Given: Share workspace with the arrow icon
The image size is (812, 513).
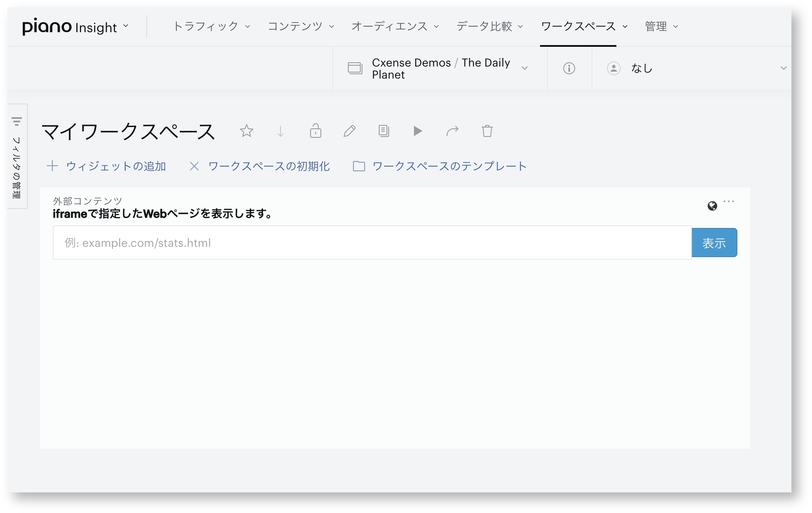Looking at the screenshot, I should (453, 131).
